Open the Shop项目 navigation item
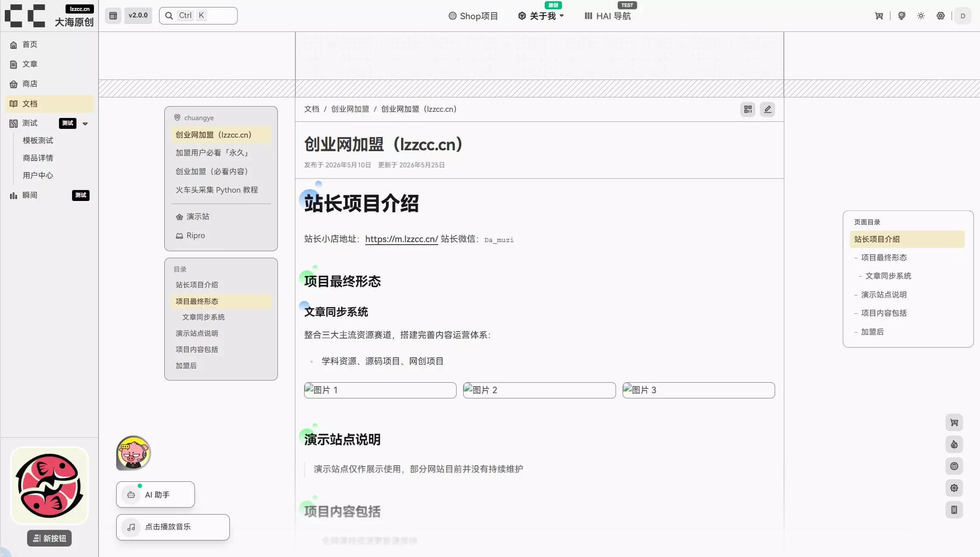This screenshot has height=557, width=980. pyautogui.click(x=473, y=16)
